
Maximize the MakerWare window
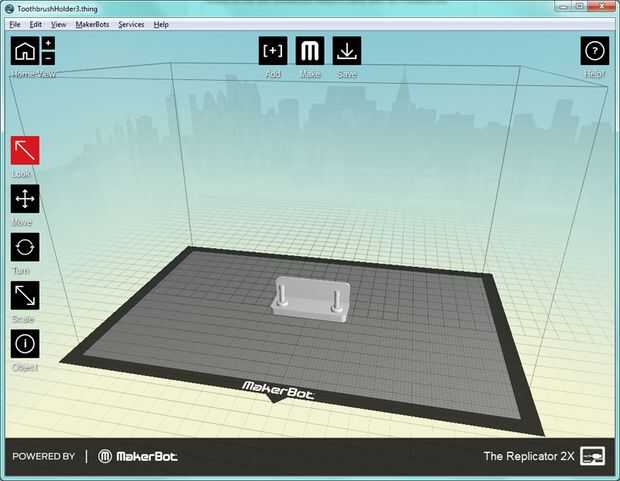tap(579, 6)
